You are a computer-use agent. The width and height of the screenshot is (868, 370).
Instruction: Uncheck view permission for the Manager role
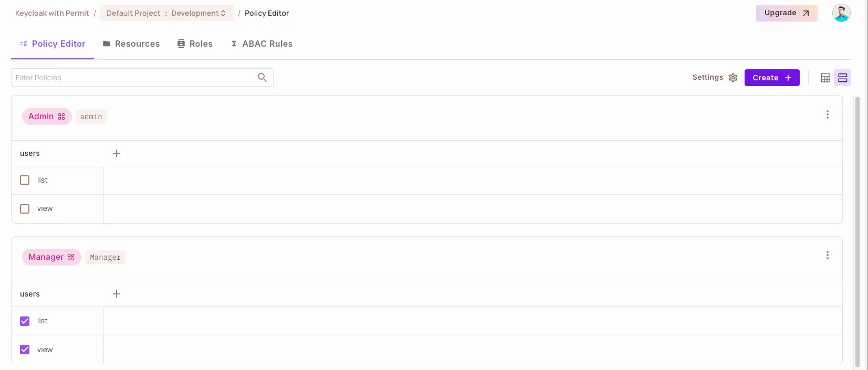point(25,350)
